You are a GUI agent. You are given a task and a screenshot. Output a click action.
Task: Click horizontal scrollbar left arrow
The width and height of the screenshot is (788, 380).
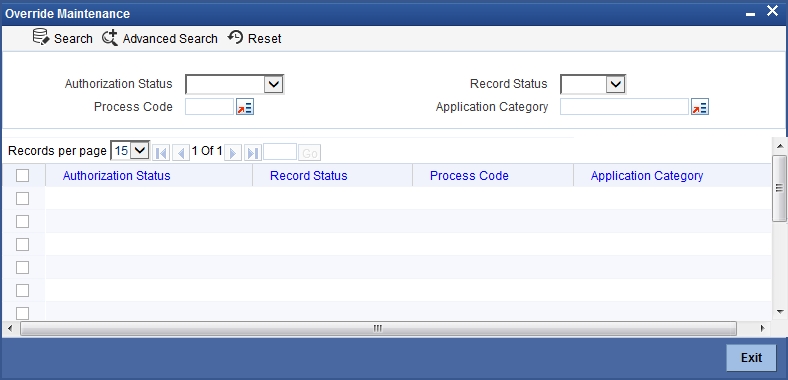(10, 329)
